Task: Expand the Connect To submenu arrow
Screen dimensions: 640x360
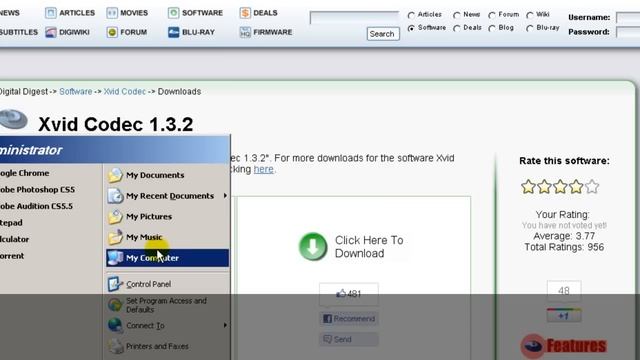Action: point(225,325)
